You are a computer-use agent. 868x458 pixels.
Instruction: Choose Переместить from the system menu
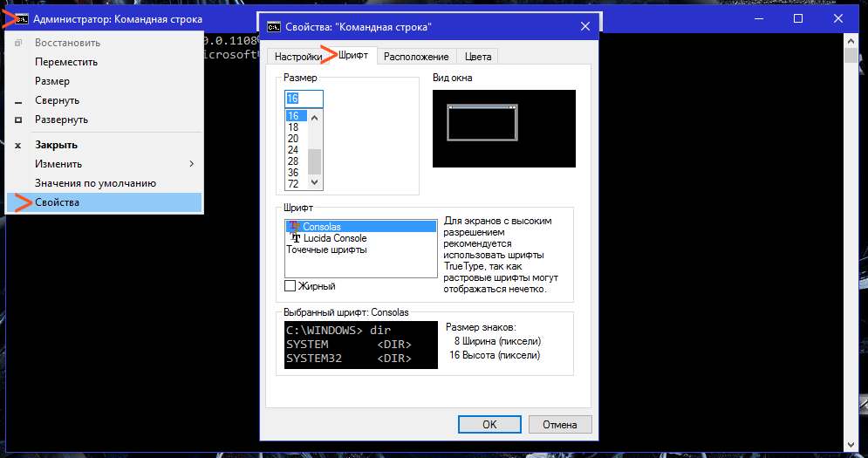point(104,62)
